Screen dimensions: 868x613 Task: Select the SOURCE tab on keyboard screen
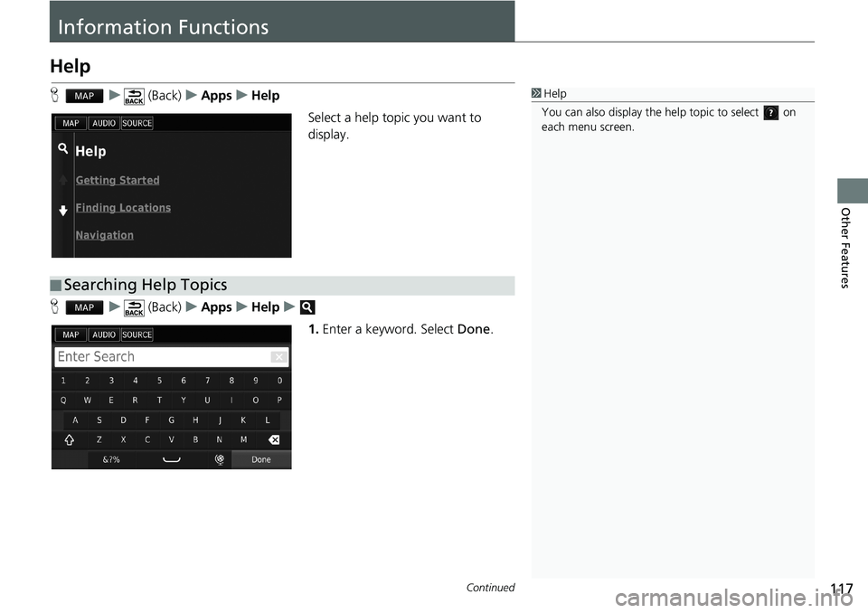tap(137, 335)
